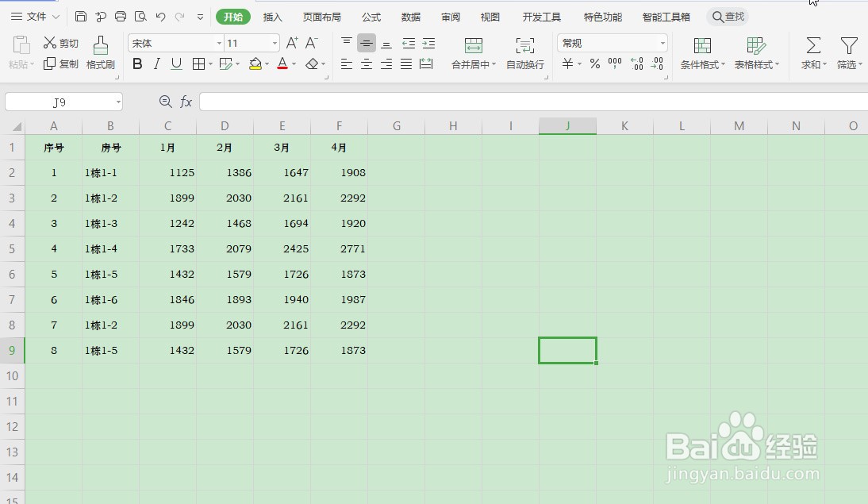Click the fx insert function button

coord(186,102)
